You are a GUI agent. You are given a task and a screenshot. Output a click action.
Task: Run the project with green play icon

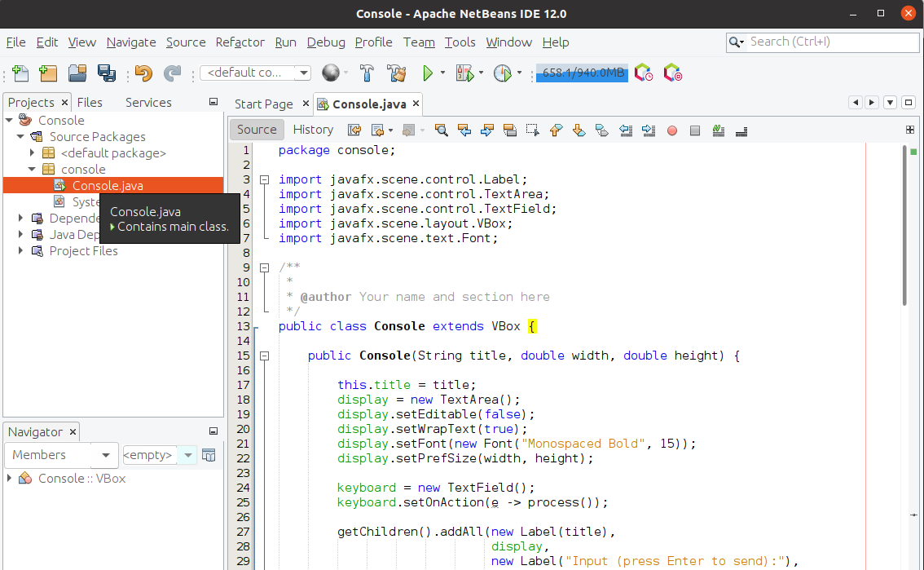(x=428, y=73)
